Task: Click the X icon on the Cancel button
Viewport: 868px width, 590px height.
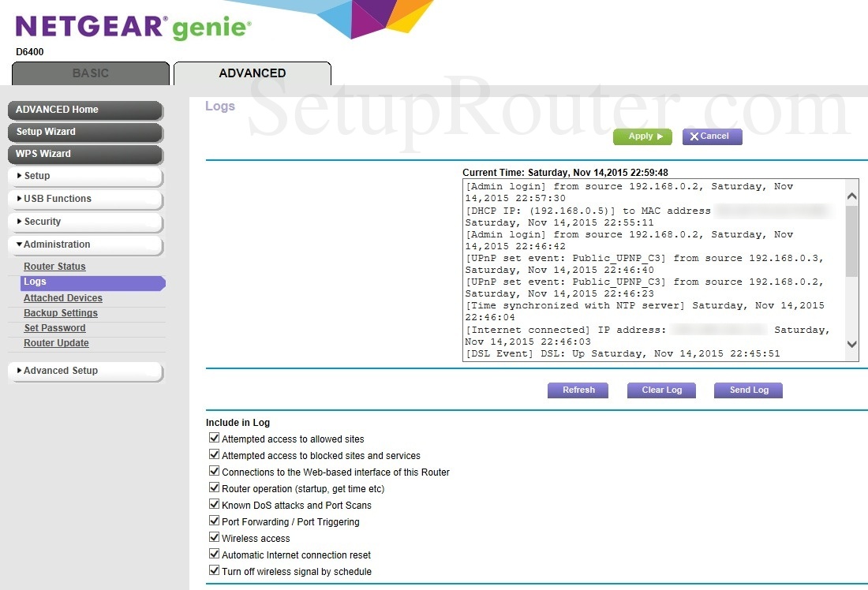Action: pos(694,136)
